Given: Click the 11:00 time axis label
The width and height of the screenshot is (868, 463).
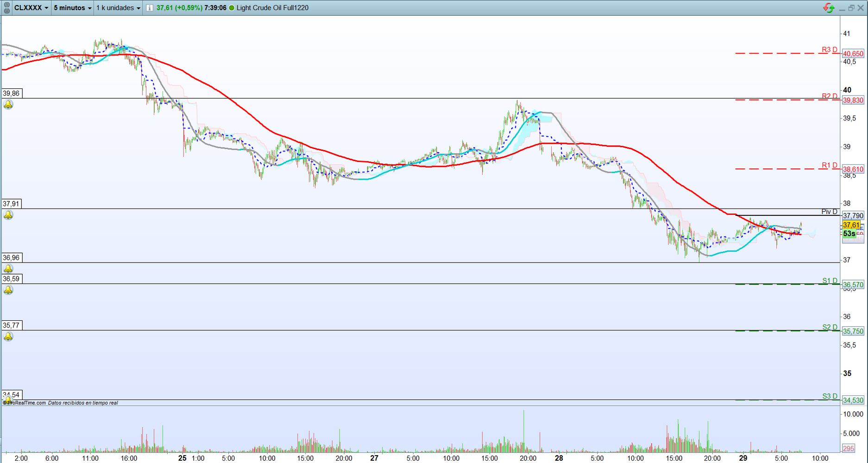Looking at the screenshot, I should pyautogui.click(x=90, y=458).
